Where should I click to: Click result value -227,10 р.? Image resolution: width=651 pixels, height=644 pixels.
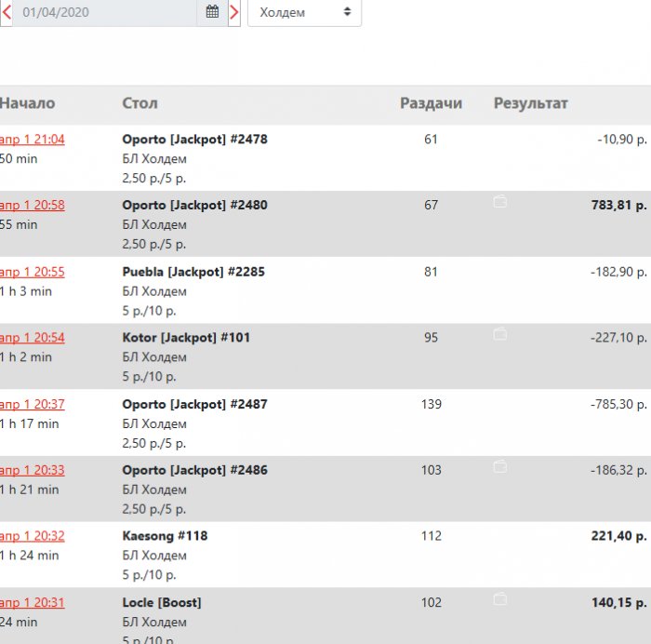(x=618, y=338)
